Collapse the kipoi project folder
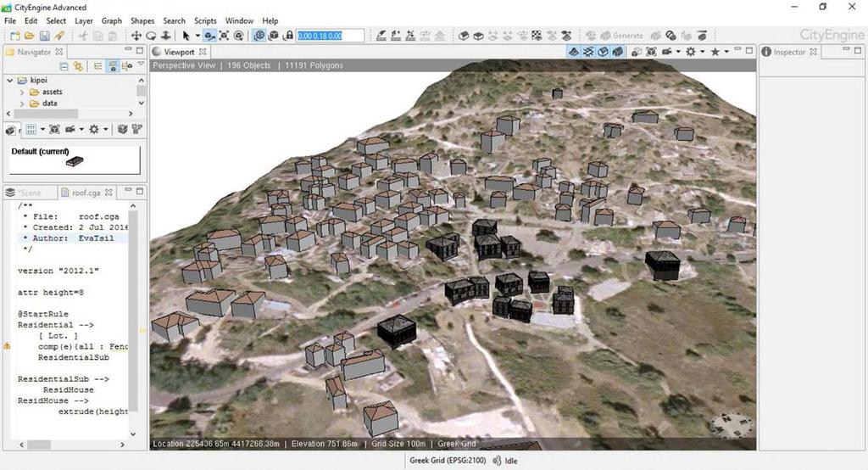 (9, 81)
